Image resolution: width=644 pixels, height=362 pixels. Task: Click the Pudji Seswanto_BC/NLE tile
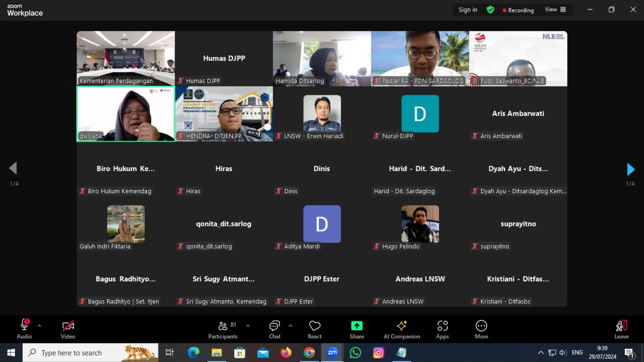518,59
